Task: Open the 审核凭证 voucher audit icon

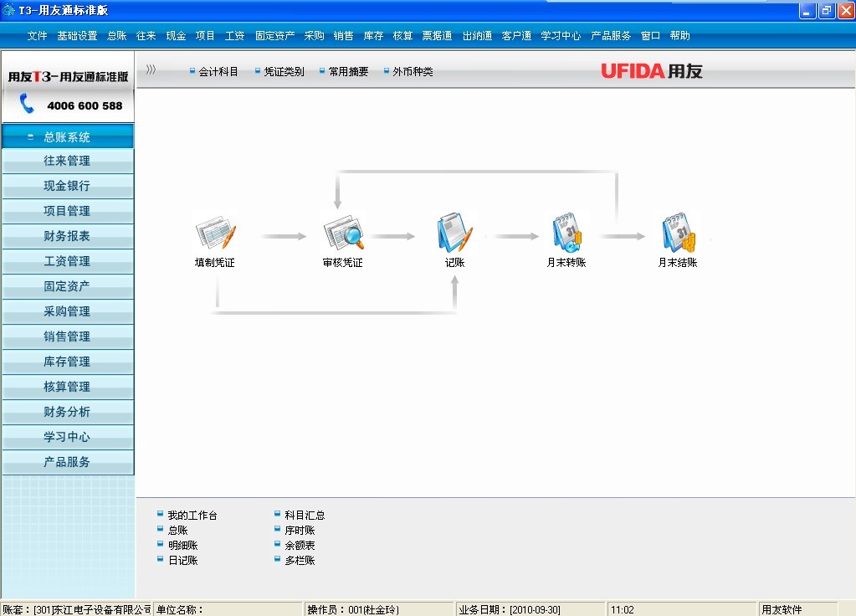Action: tap(343, 234)
